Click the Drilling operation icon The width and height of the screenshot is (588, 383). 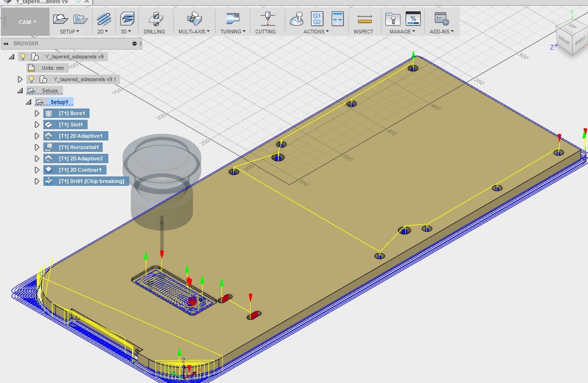(154, 19)
